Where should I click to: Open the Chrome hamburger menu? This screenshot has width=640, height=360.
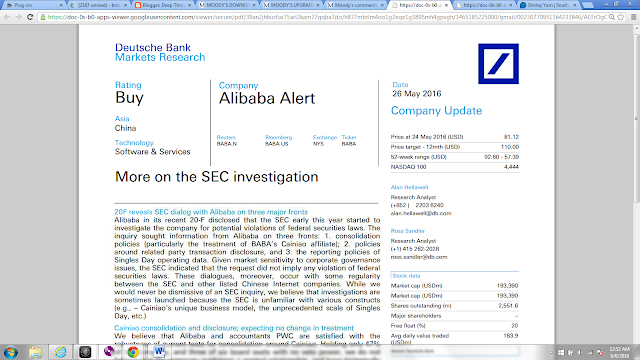click(633, 17)
